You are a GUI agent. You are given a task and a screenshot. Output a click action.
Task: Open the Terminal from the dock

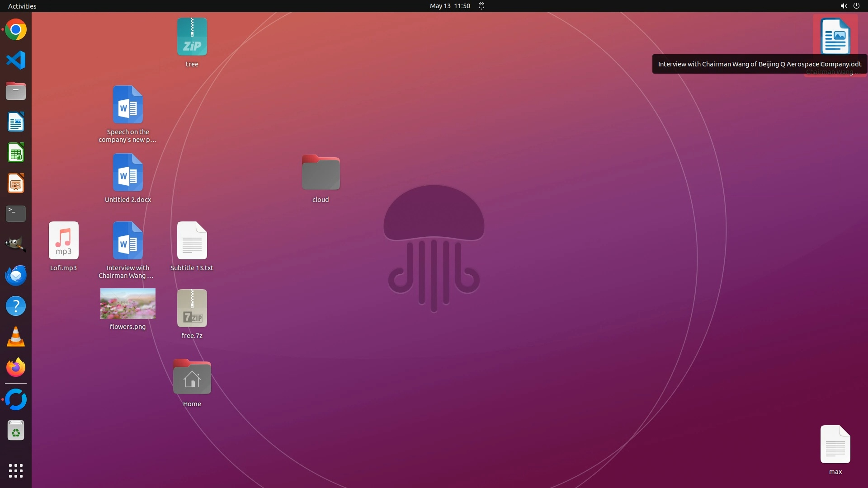(x=16, y=214)
